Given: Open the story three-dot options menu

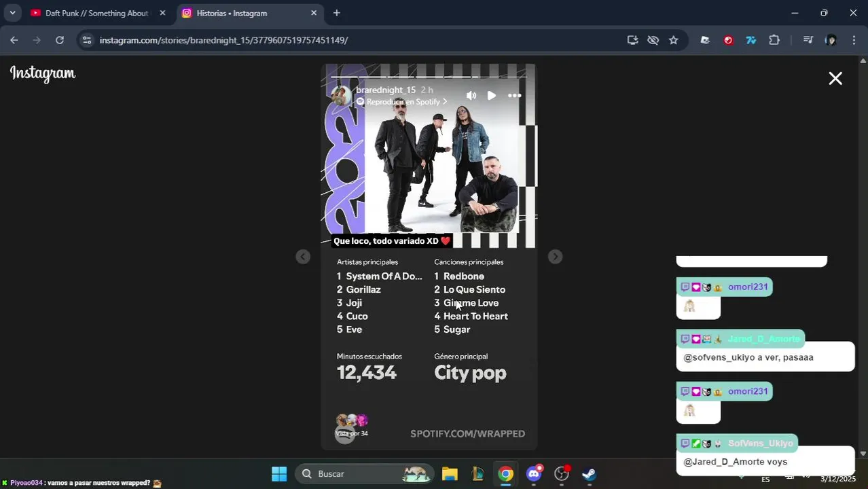Looking at the screenshot, I should [515, 96].
